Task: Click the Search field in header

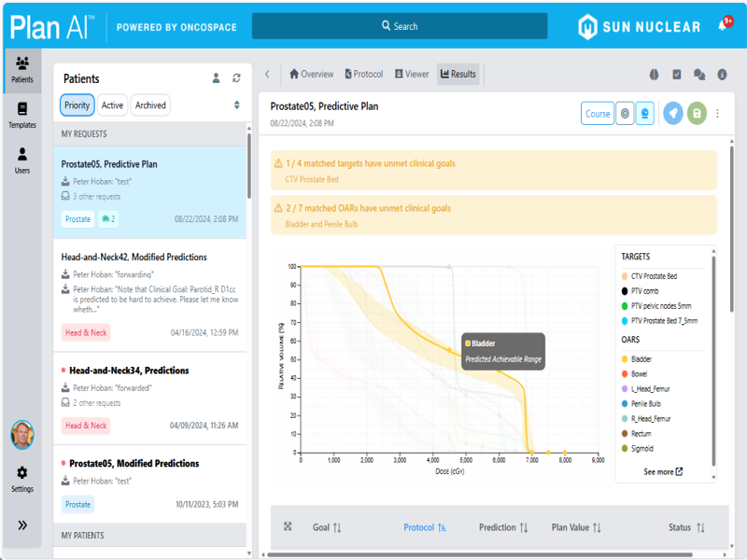Action: pyautogui.click(x=400, y=26)
